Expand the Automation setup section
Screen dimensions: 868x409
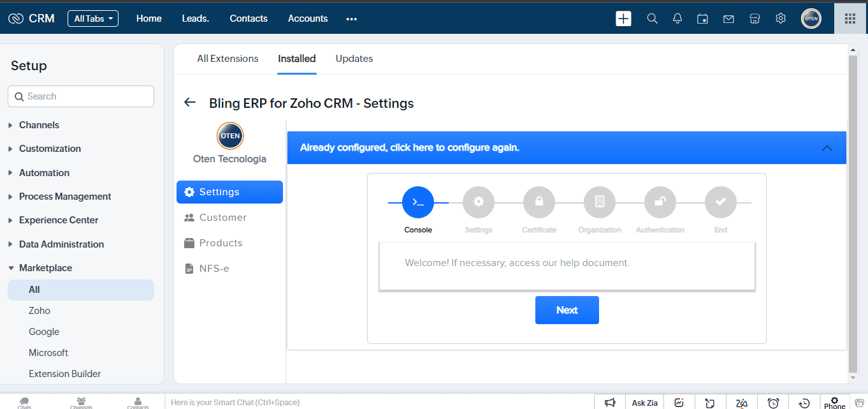[44, 173]
